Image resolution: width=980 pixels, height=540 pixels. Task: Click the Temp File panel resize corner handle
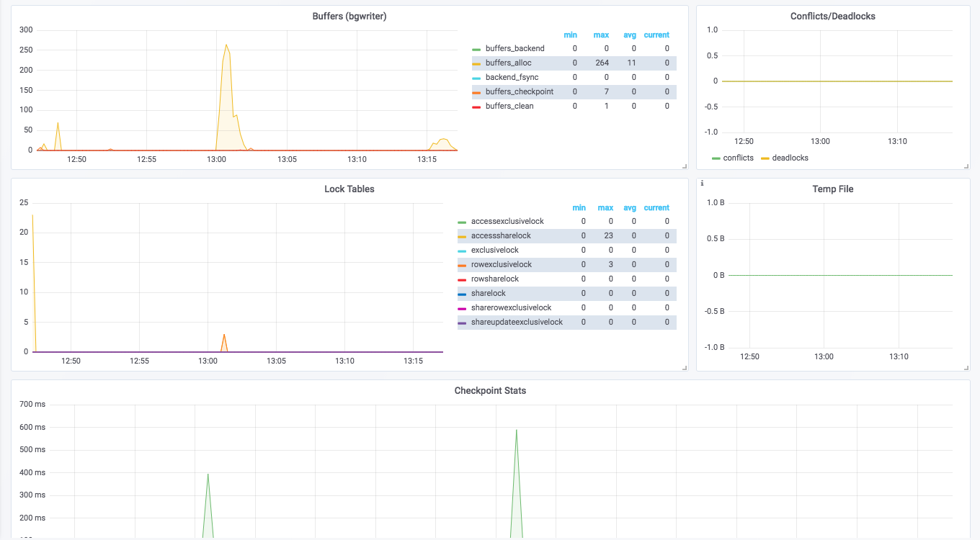966,368
